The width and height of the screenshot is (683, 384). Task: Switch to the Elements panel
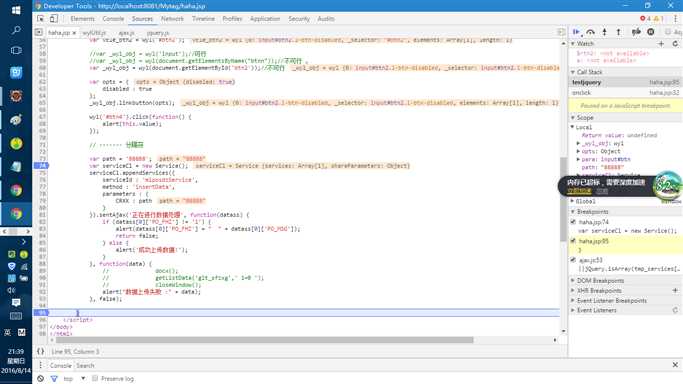[82, 19]
